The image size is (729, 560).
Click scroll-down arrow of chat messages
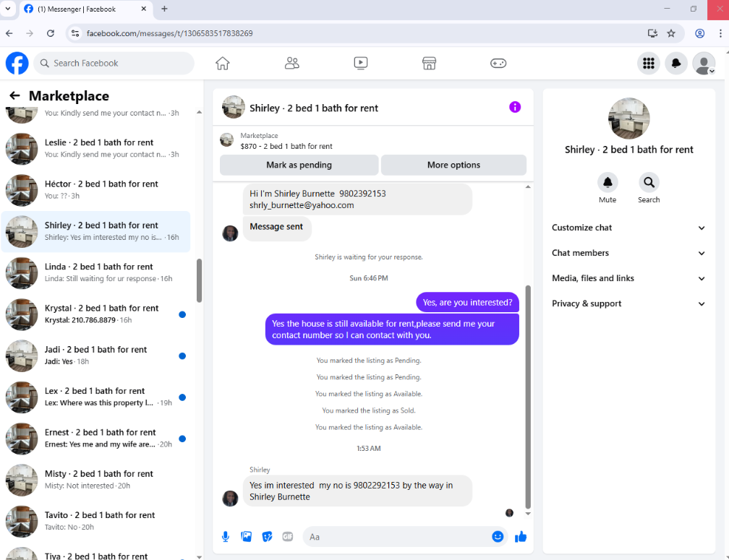(x=528, y=514)
